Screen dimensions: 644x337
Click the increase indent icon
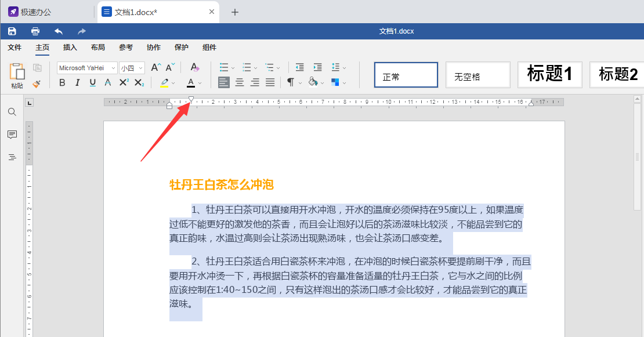[317, 67]
